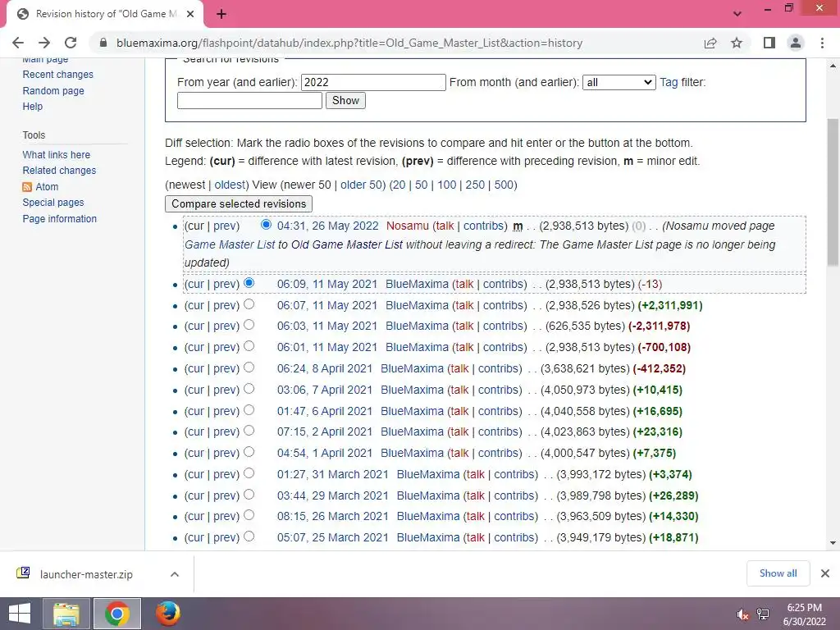Reload the current page
Viewport: 840px width, 630px height.
tap(71, 43)
